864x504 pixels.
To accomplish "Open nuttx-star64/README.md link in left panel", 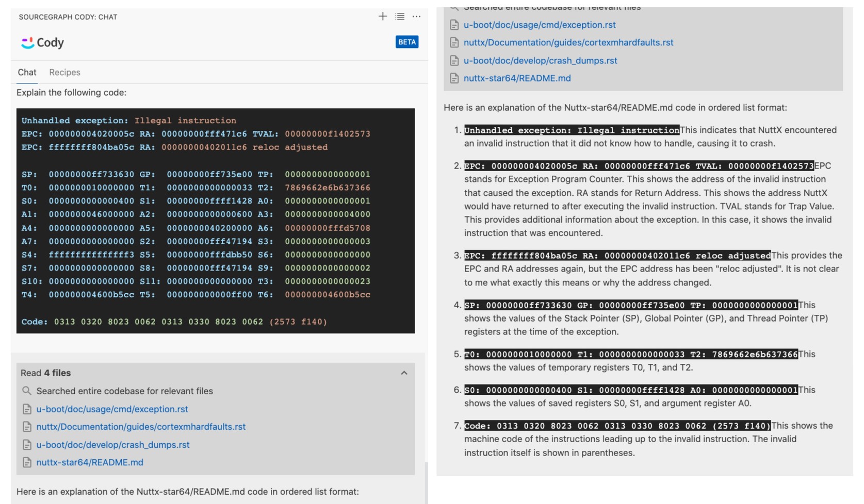I will (x=90, y=462).
